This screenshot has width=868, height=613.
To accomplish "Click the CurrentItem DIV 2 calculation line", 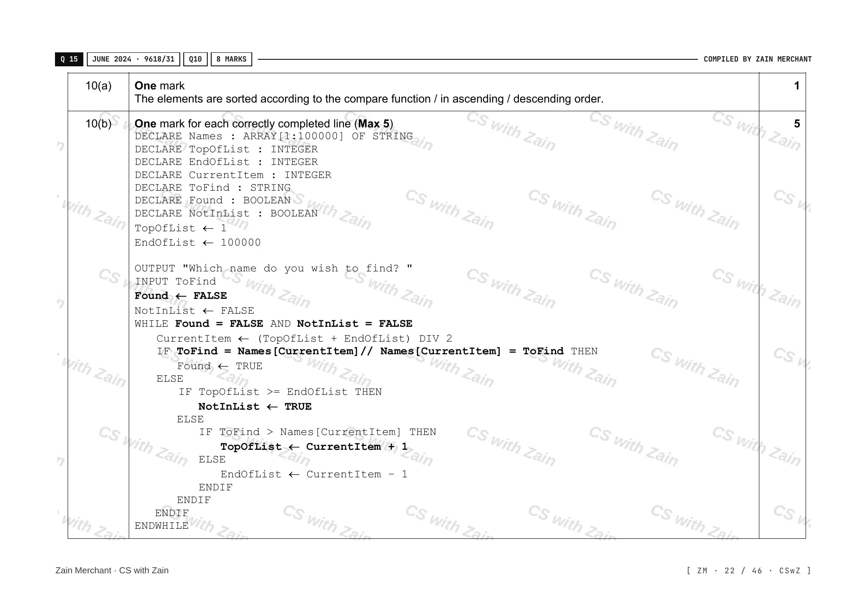I will [304, 339].
